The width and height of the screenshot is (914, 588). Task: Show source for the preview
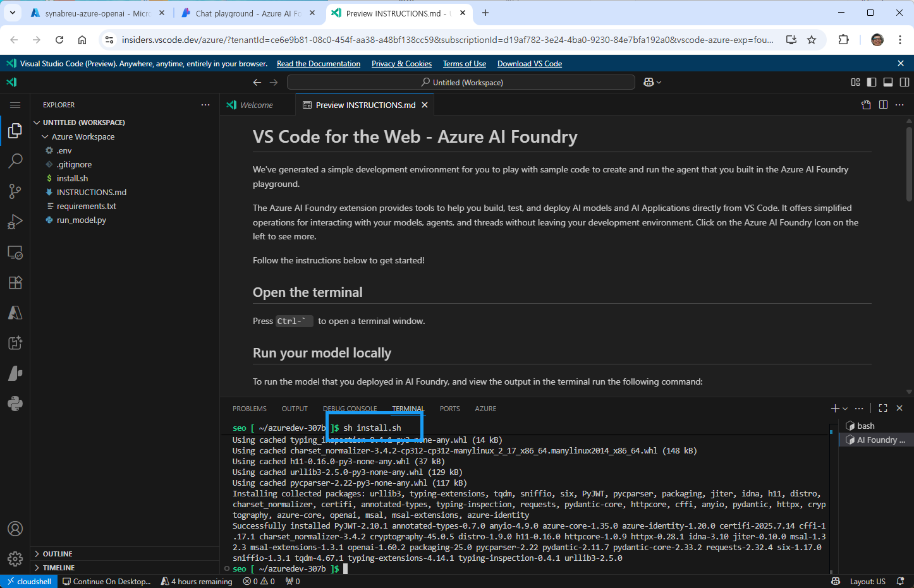pyautogui.click(x=866, y=105)
